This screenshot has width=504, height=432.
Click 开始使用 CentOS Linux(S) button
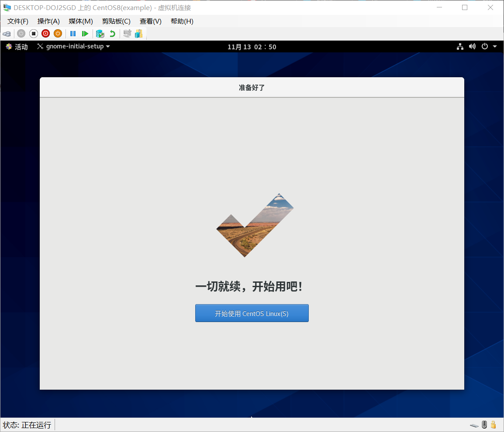(252, 313)
